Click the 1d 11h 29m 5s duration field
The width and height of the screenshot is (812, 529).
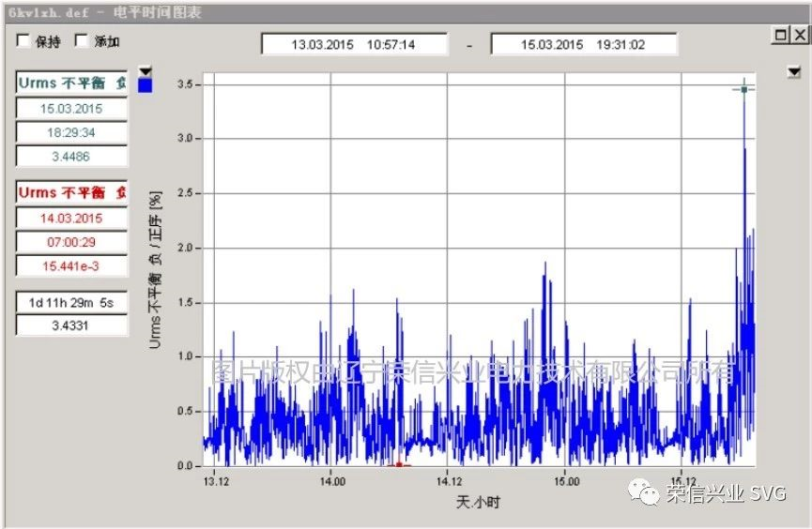[x=71, y=302]
